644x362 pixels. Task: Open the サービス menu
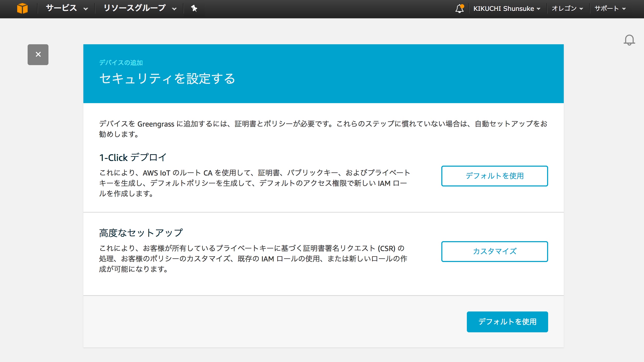[67, 8]
